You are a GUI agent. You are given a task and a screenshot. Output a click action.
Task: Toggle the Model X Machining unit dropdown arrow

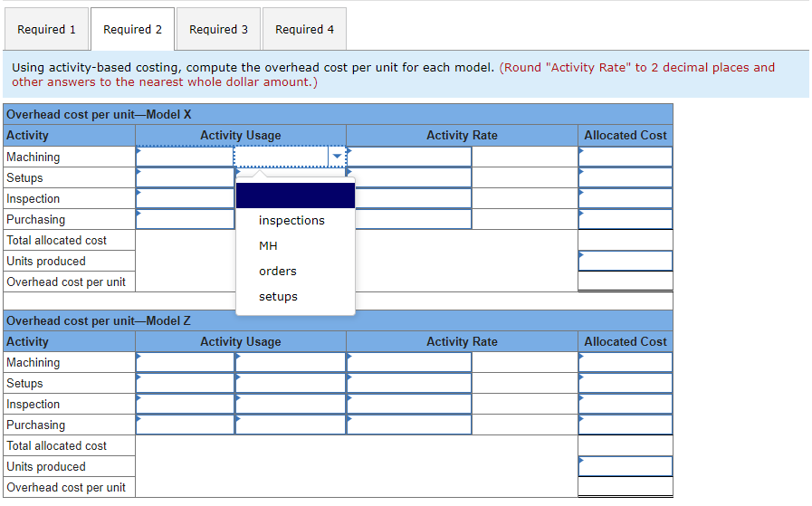[337, 157]
